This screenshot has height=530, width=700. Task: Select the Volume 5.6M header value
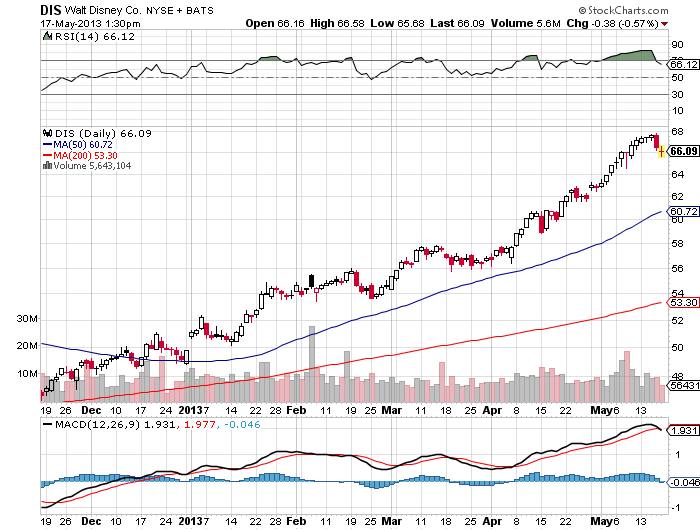pyautogui.click(x=525, y=23)
